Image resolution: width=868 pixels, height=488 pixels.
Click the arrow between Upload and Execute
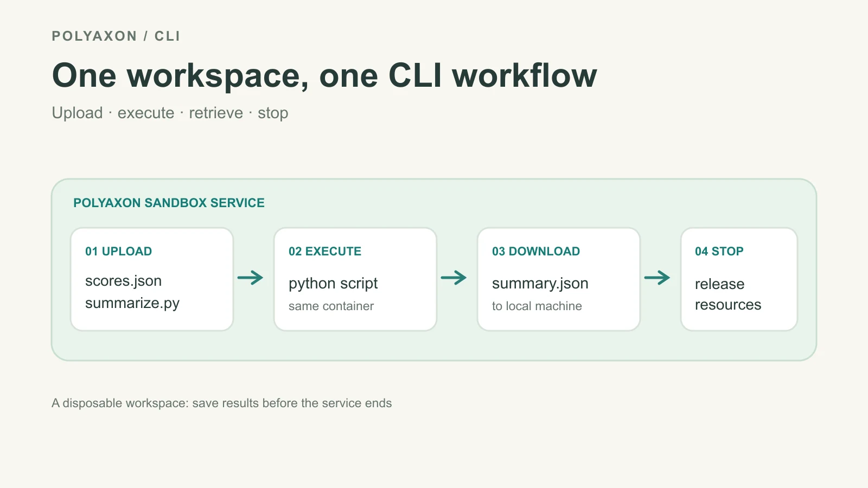(250, 278)
